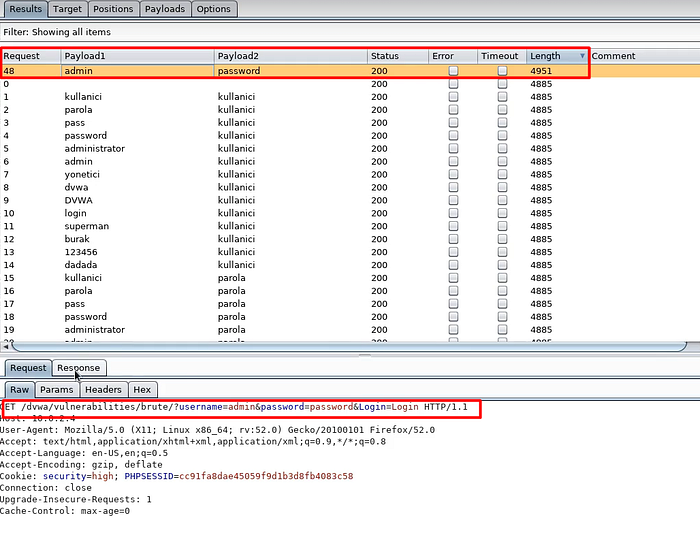The width and height of the screenshot is (700, 545).
Task: Select 'dvwa' lowercase payload in request 8
Action: (76, 187)
